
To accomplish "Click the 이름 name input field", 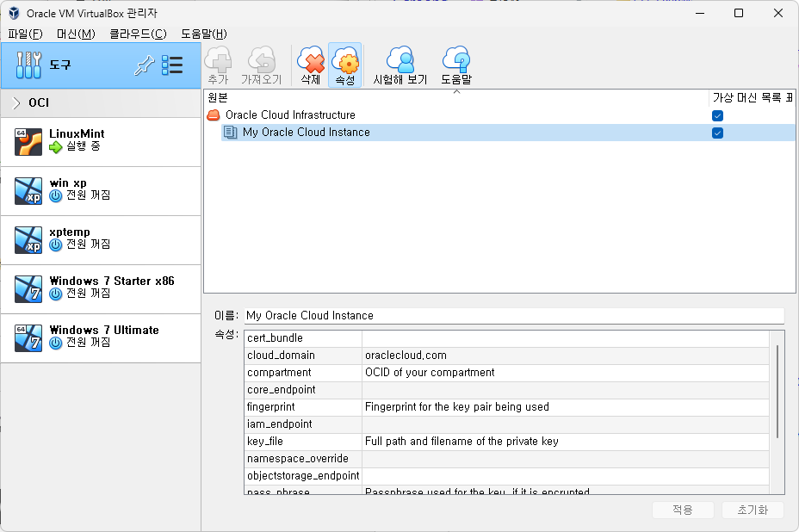I will (x=514, y=315).
